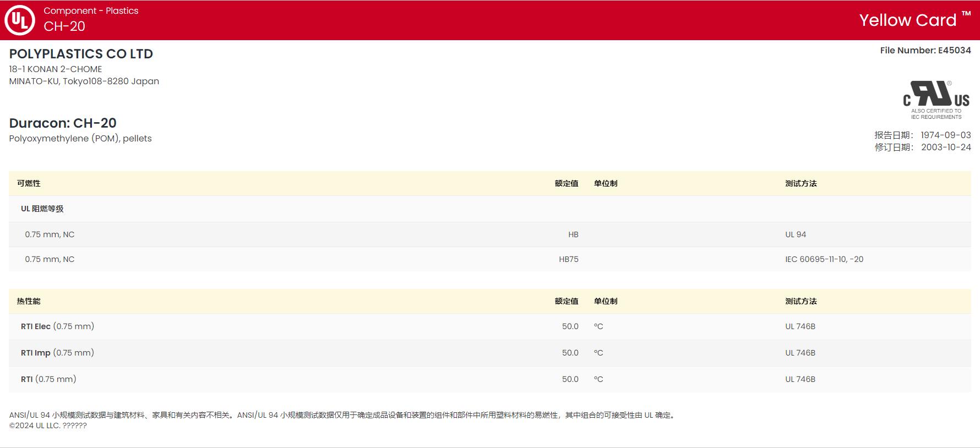Select the POLYPLASTICS CO LTD company name
Viewport: 980px width, 448px height.
point(81,54)
